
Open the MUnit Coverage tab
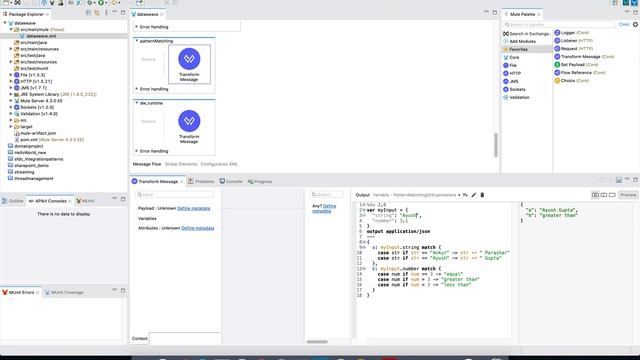click(64, 292)
